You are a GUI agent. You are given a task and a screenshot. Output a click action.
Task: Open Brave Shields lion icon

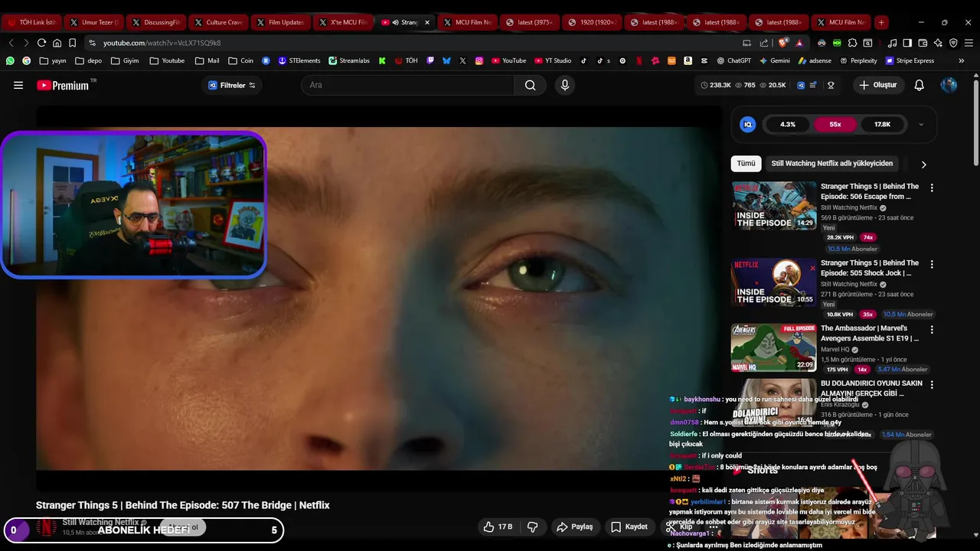tap(783, 43)
